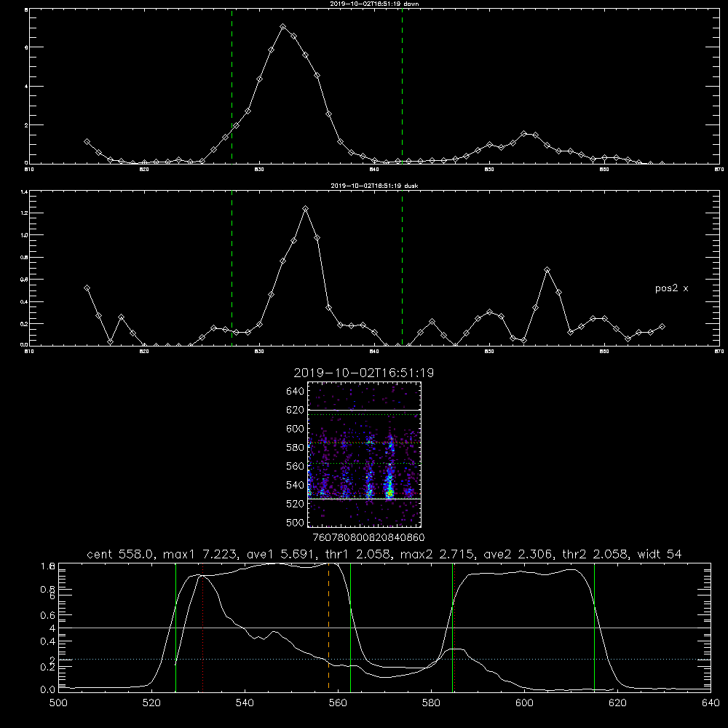Click the heatmap x-axis tick labels 760780800820840860
This screenshot has width=728, height=728.
pos(368,537)
